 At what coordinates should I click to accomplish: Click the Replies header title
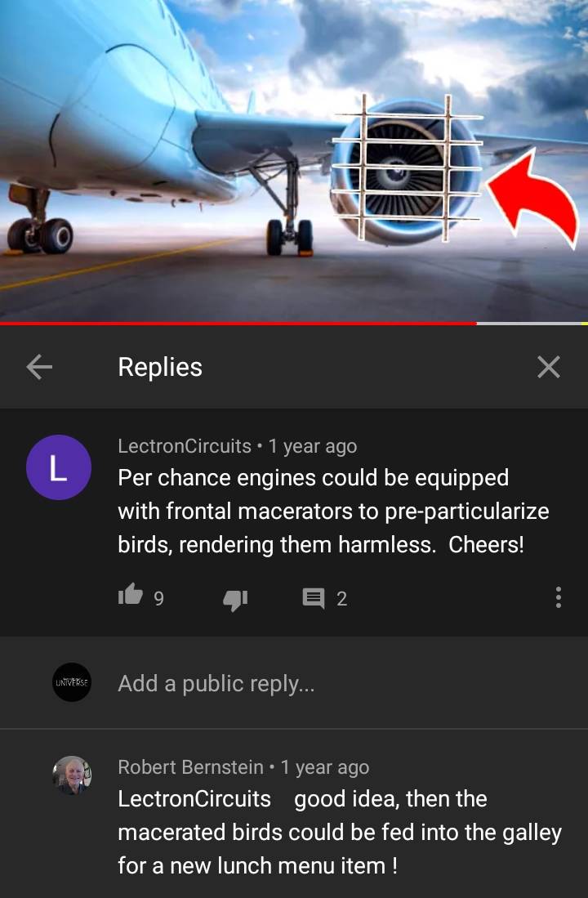[160, 367]
